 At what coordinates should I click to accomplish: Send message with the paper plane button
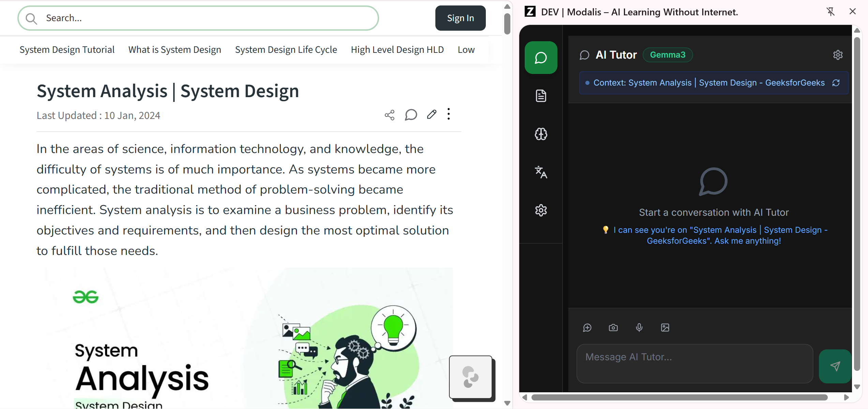835,366
